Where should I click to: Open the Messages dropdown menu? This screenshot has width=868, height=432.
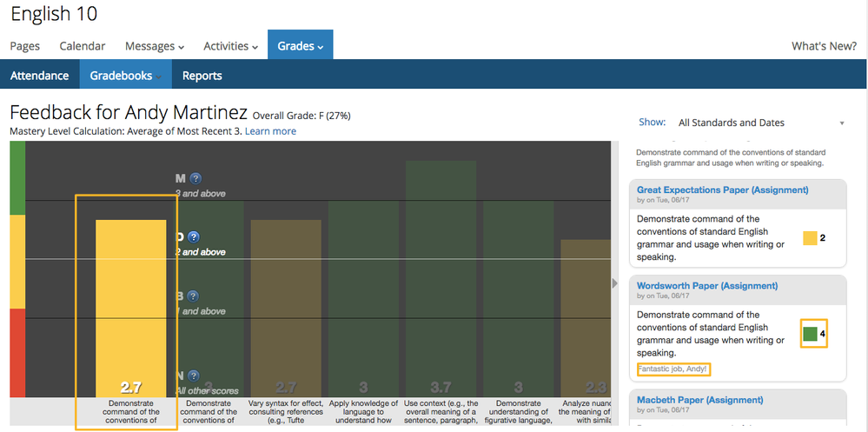pos(154,46)
